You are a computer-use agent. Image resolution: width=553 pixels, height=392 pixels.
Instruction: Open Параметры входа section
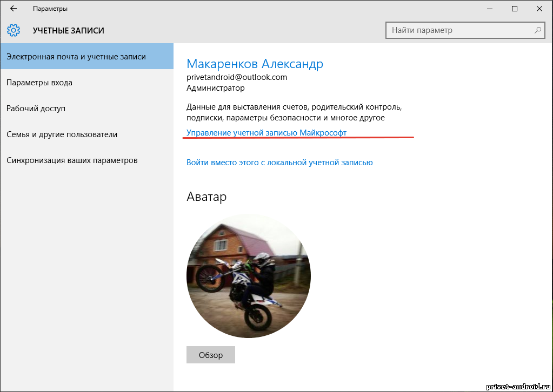tap(39, 83)
